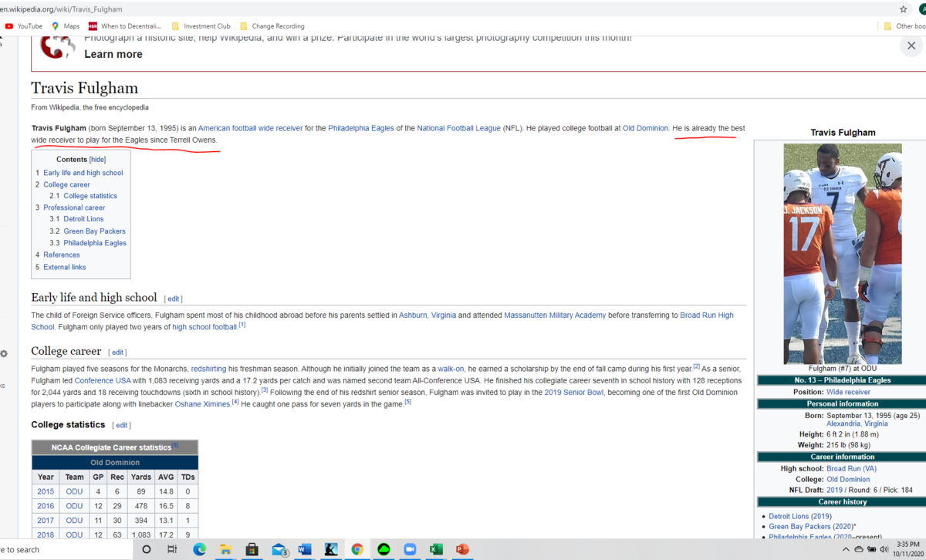Click the Learn more banner link

113,54
